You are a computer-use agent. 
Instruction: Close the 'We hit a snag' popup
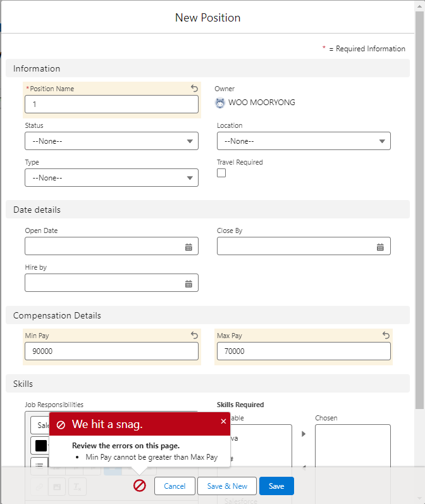(223, 422)
